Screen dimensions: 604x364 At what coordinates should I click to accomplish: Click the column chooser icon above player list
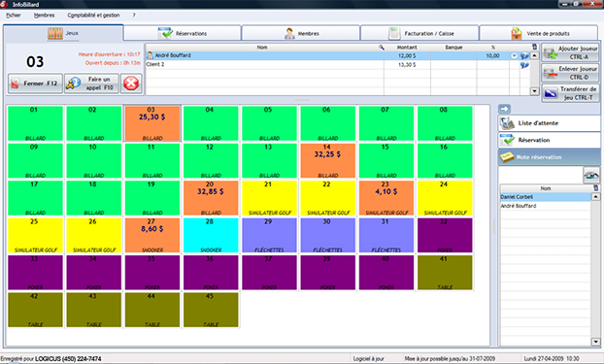(534, 47)
